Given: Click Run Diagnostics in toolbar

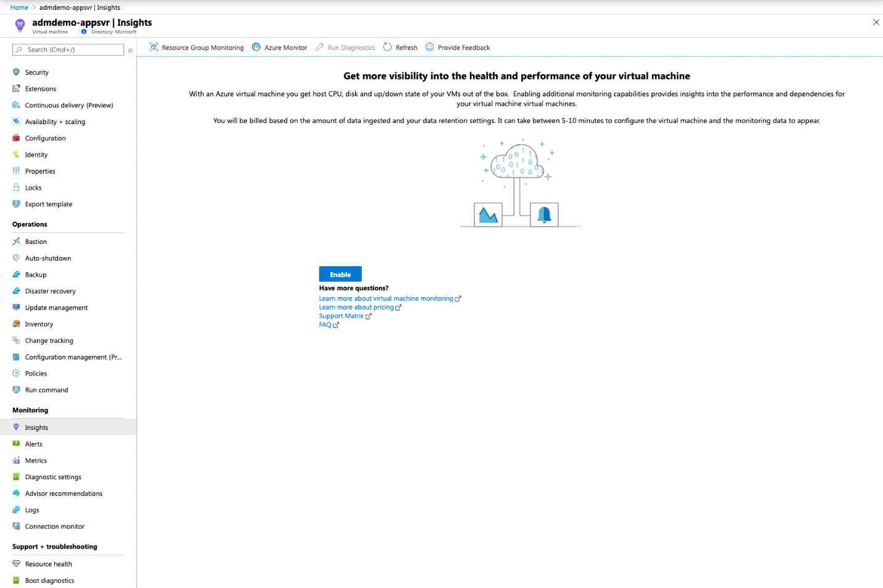Looking at the screenshot, I should (345, 48).
